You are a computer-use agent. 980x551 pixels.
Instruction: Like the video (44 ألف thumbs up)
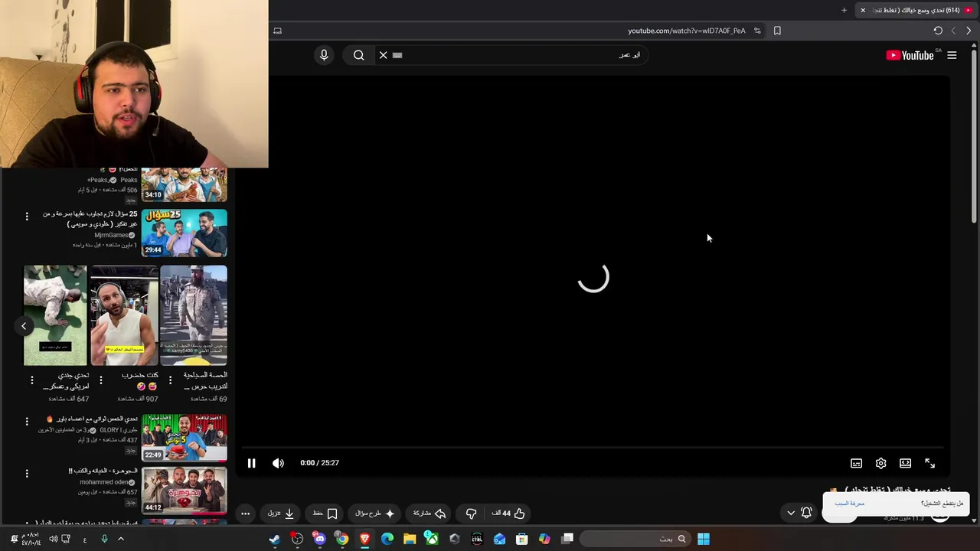508,514
